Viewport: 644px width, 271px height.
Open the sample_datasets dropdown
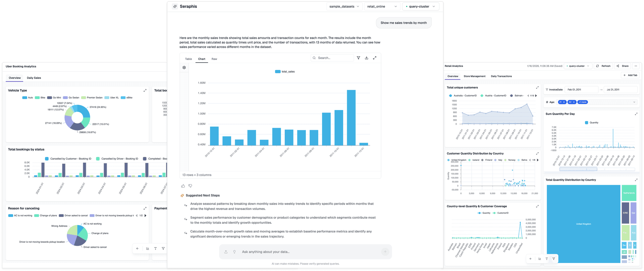point(344,6)
